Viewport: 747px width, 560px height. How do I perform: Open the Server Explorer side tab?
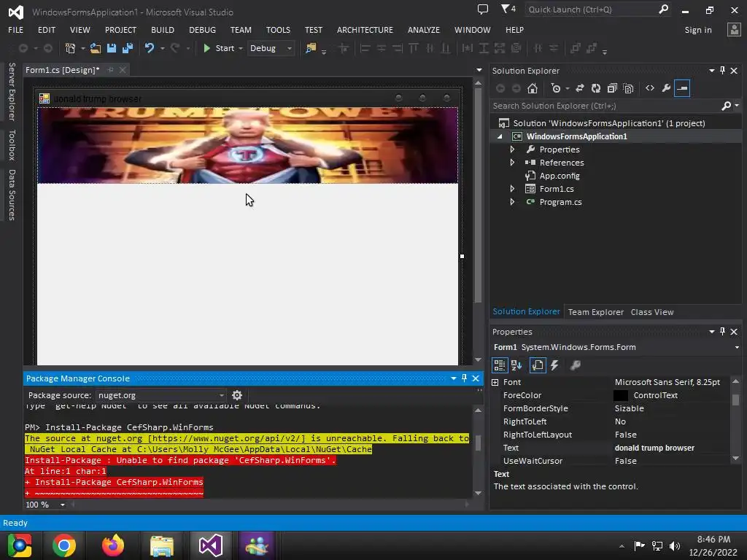(x=12, y=91)
